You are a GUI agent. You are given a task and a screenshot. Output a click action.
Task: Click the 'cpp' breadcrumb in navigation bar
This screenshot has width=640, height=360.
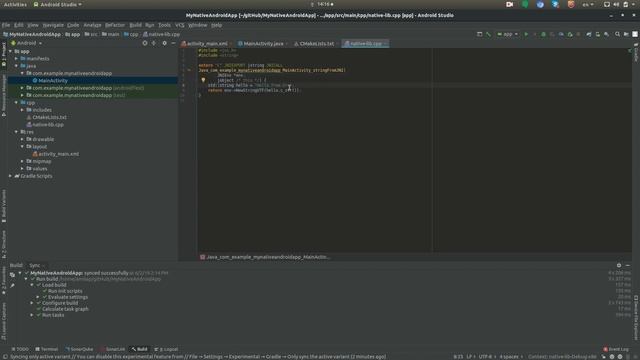[x=131, y=34]
